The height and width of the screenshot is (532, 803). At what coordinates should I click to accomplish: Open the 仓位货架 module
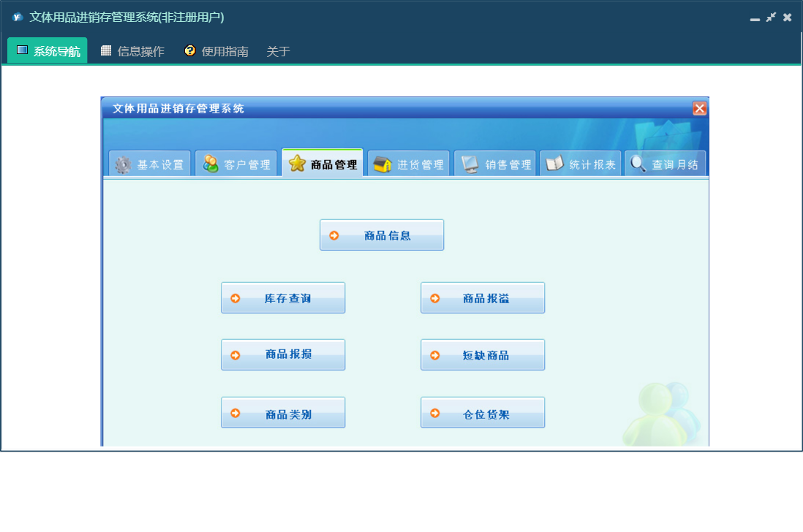[483, 412]
